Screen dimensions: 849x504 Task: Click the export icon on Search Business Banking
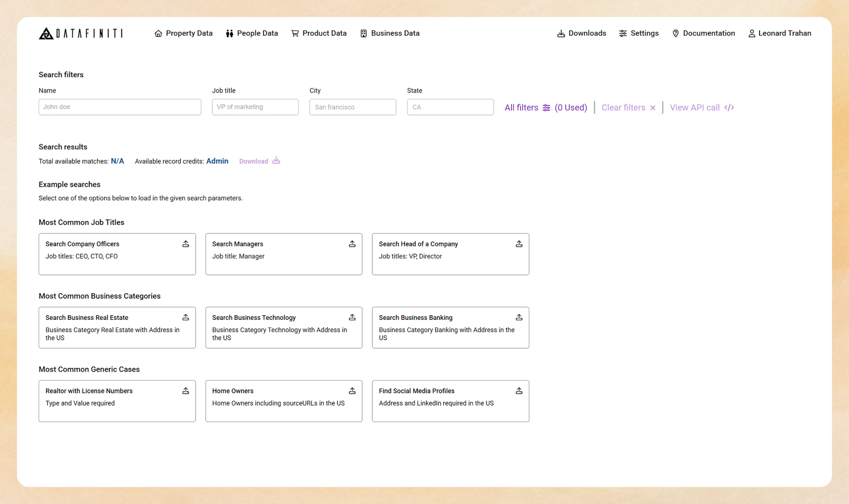pos(519,317)
